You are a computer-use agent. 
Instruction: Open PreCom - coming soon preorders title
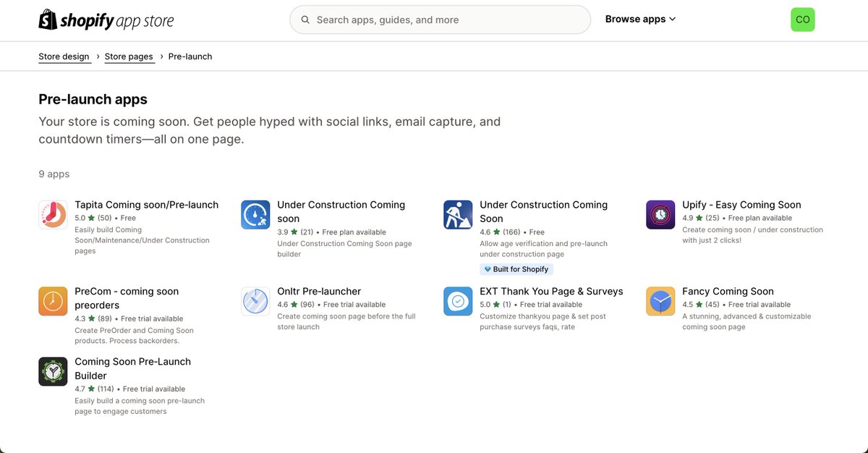[127, 298]
